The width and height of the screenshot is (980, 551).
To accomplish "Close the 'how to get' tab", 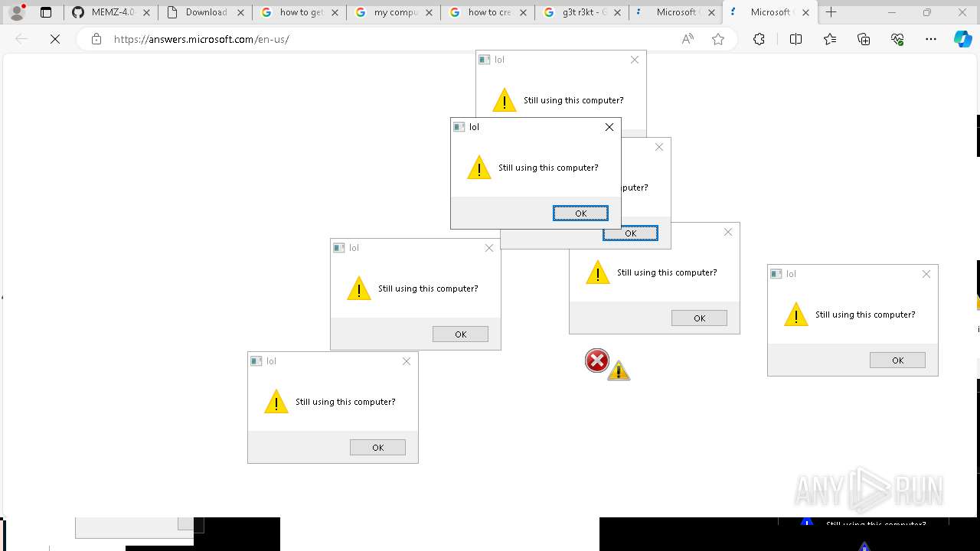I will pos(335,12).
